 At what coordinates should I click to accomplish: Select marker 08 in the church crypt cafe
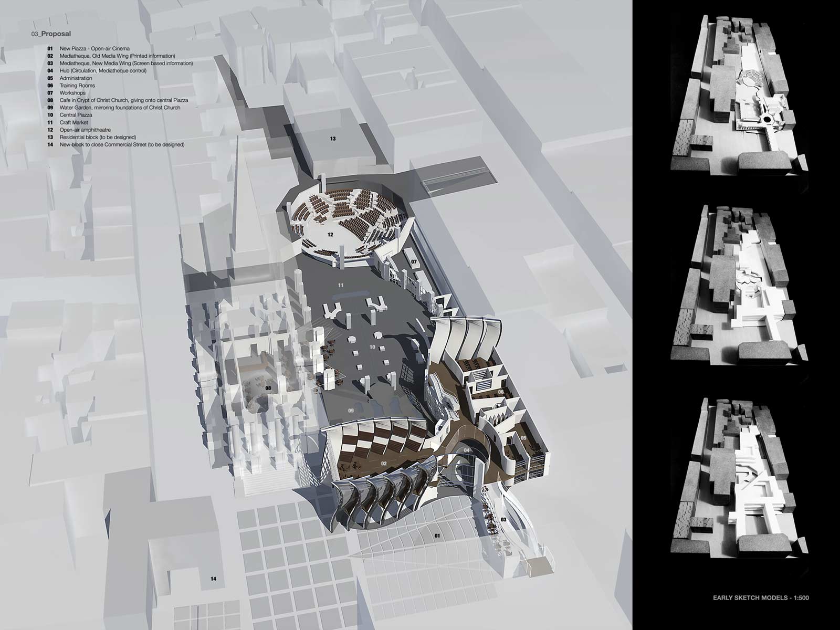[x=268, y=388]
